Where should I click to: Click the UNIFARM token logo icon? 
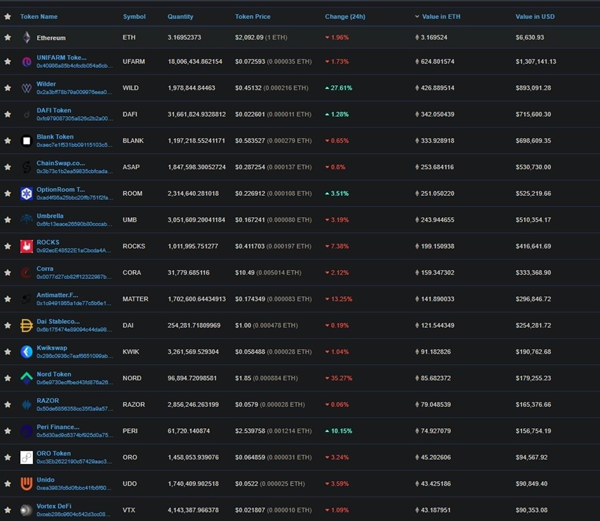coord(26,62)
